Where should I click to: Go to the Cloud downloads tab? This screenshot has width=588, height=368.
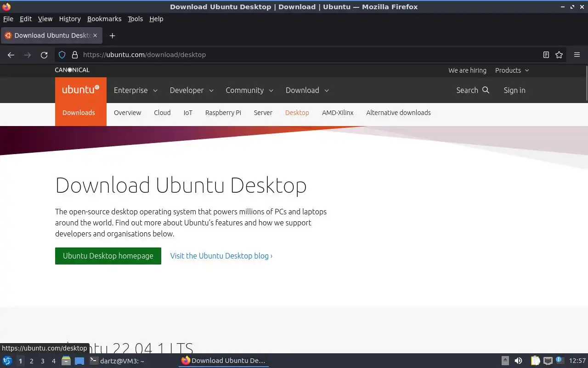162,113
